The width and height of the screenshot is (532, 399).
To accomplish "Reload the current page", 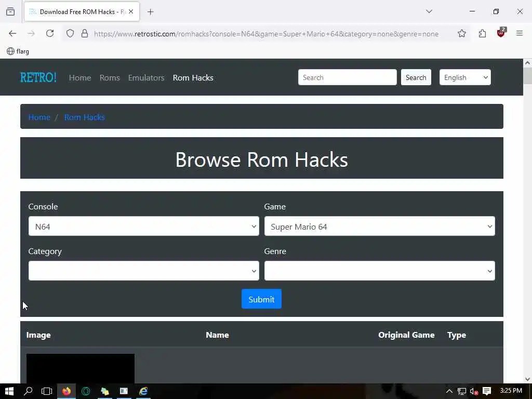I will (50, 33).
